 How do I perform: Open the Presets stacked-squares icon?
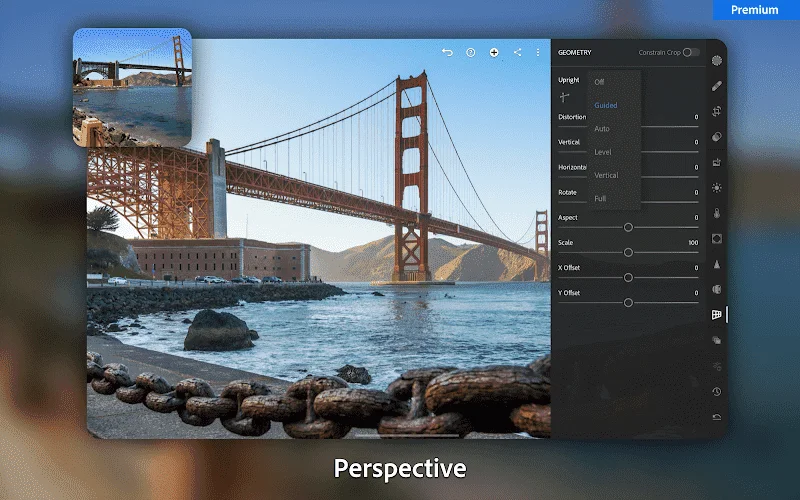tap(717, 340)
